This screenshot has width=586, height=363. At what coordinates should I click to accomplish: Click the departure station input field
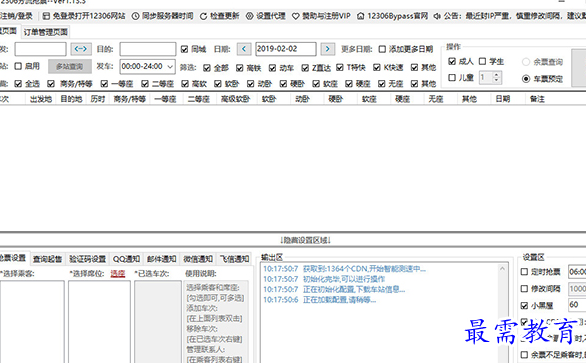40,49
